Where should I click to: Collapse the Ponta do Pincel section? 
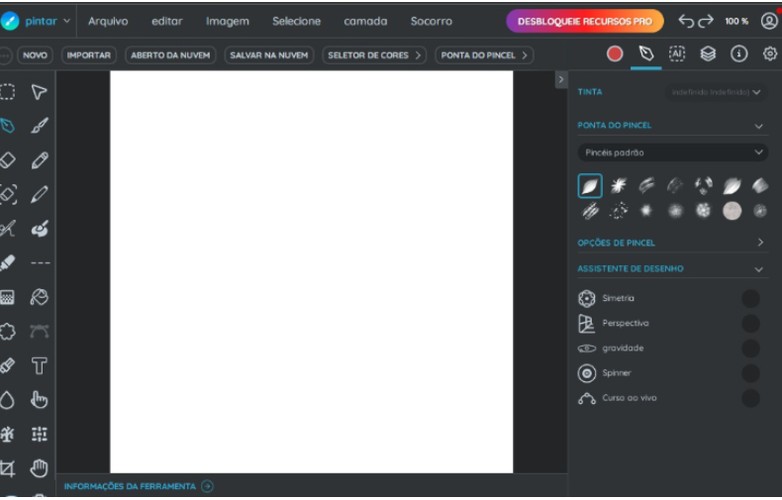coord(759,126)
